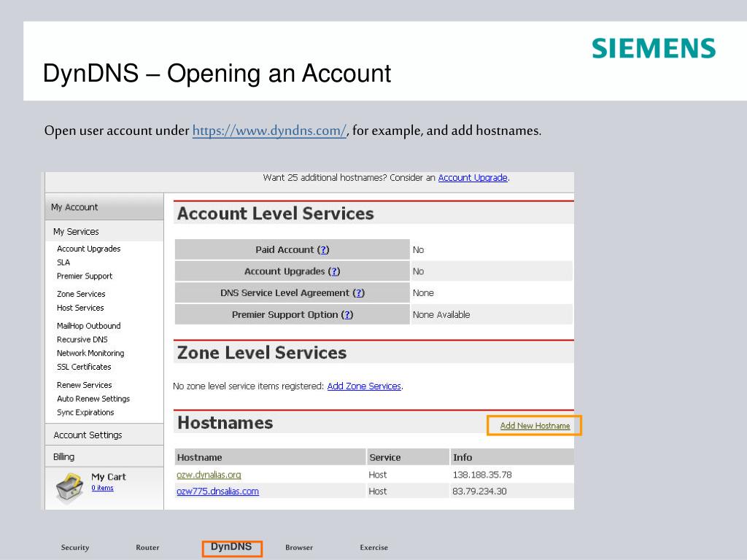Click the My Cart heading
Image resolution: width=747 pixels, height=560 pixels.
[x=109, y=477]
